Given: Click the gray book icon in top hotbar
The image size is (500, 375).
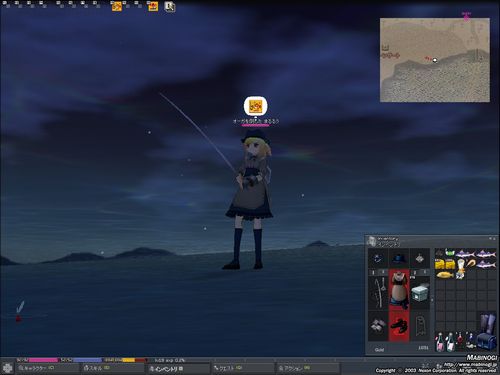Looking at the screenshot, I should (x=170, y=7).
